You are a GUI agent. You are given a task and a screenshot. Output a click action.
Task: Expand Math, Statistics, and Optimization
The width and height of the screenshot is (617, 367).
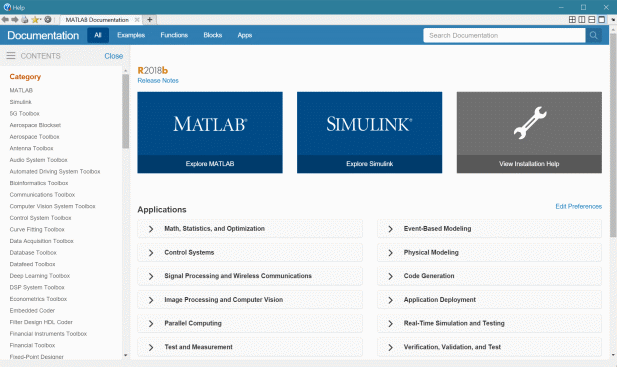[x=250, y=229]
